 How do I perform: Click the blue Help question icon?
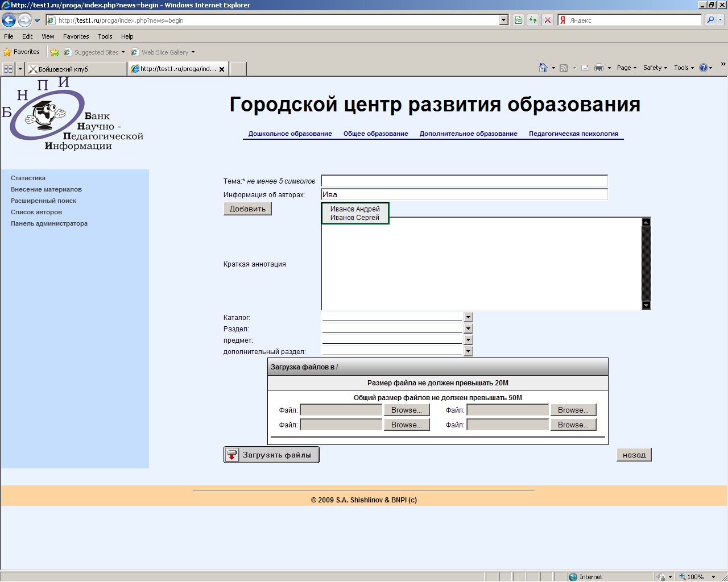click(704, 68)
